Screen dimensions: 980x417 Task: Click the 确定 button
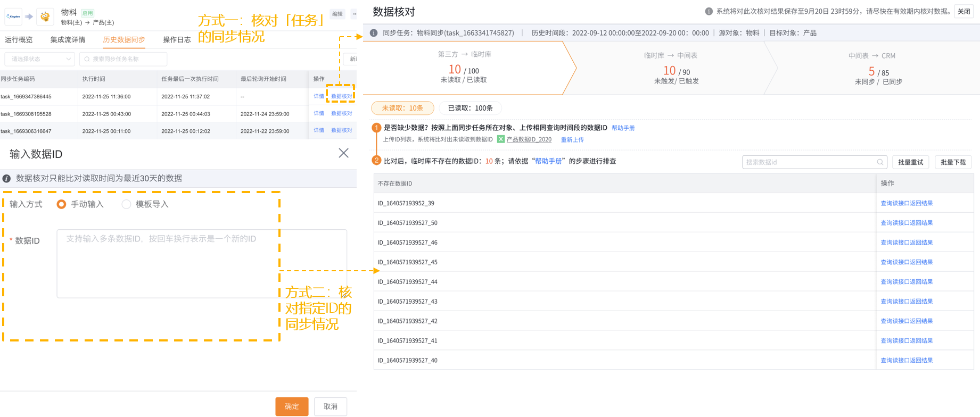coord(292,406)
